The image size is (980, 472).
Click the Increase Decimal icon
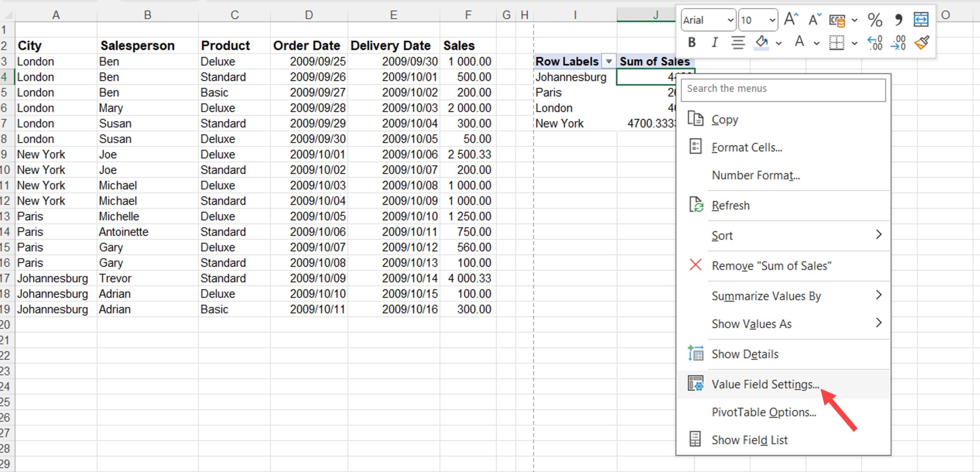point(874,43)
